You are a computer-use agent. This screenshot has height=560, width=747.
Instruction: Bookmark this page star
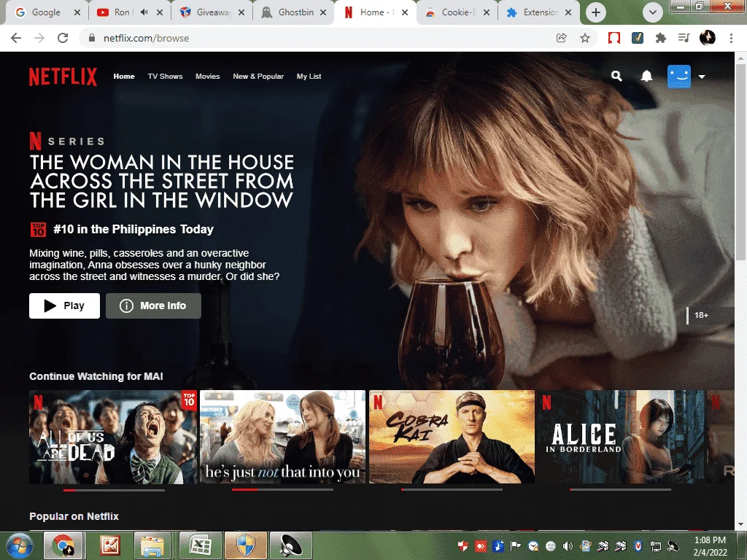(585, 38)
